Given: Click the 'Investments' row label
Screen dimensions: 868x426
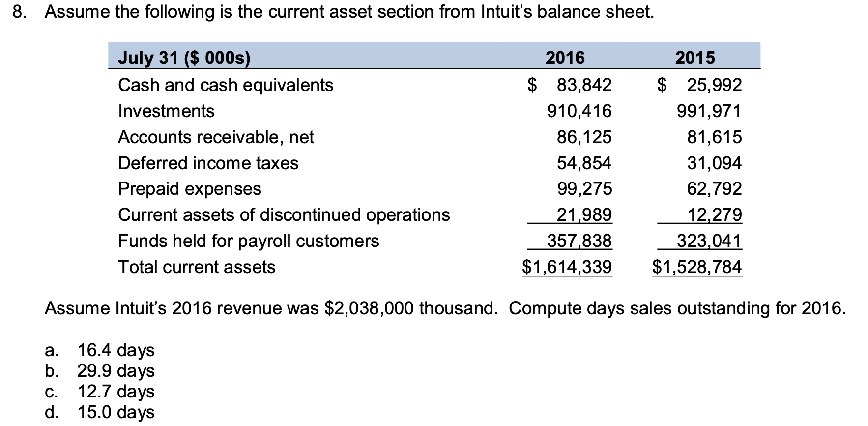Looking at the screenshot, I should pyautogui.click(x=166, y=111).
